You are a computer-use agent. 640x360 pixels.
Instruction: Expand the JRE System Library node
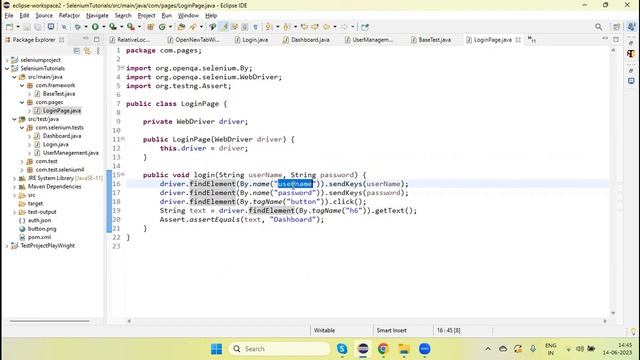14,178
